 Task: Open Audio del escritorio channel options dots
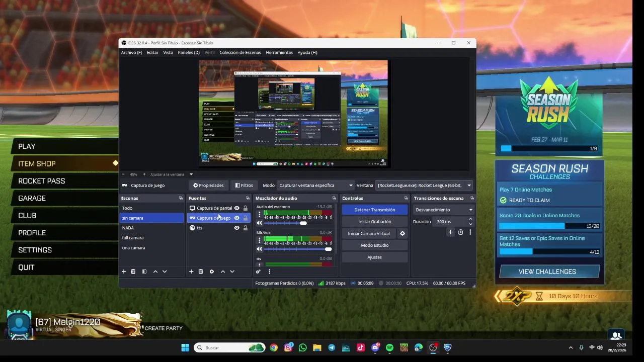[260, 214]
